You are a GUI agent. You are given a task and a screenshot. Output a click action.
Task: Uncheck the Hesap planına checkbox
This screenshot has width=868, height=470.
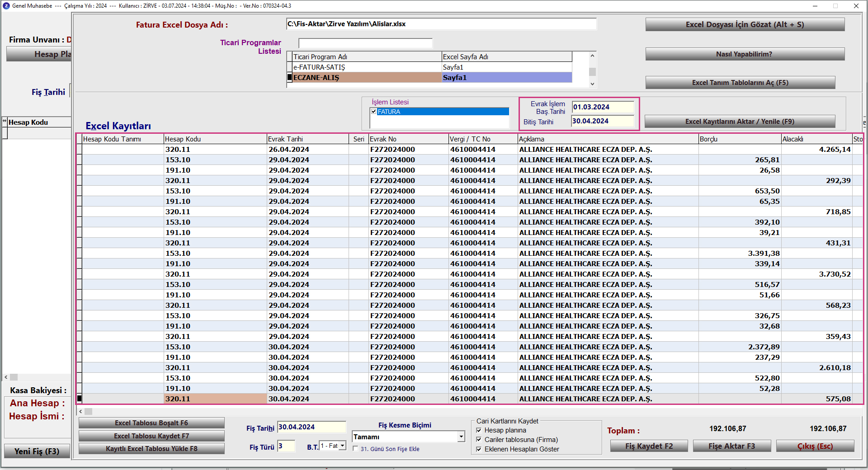tap(479, 430)
